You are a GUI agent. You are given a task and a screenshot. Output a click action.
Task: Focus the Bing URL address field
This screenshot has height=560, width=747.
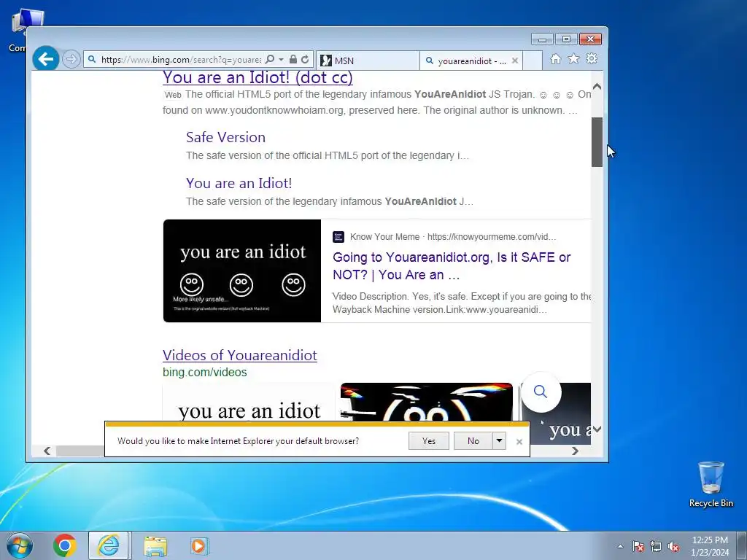(181, 60)
